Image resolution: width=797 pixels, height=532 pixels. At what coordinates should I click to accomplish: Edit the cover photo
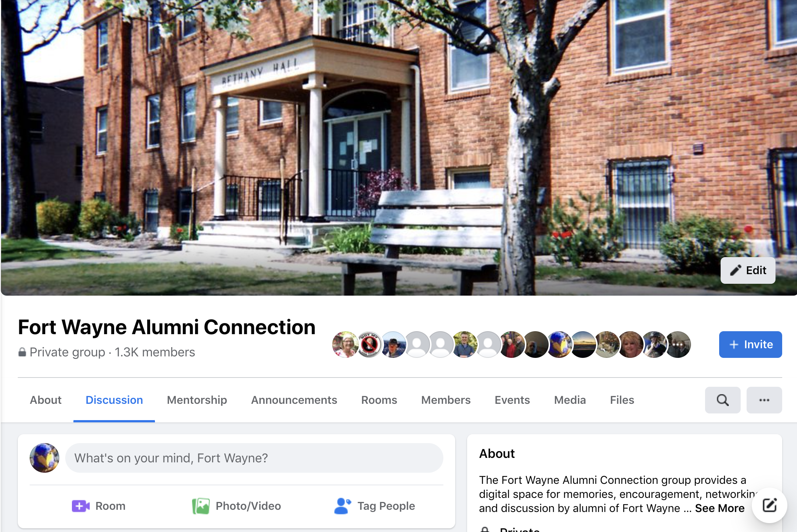pyautogui.click(x=748, y=270)
